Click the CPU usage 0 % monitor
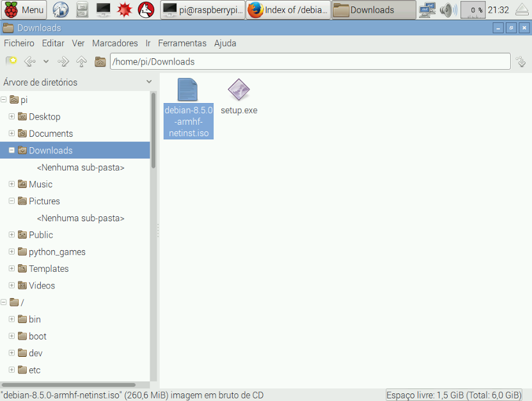The width and height of the screenshot is (532, 401). point(473,10)
